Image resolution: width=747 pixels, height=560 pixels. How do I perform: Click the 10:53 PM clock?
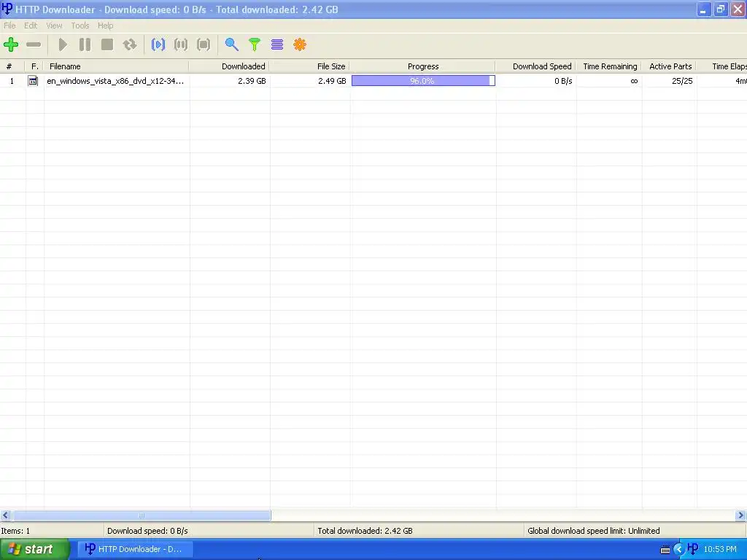720,550
